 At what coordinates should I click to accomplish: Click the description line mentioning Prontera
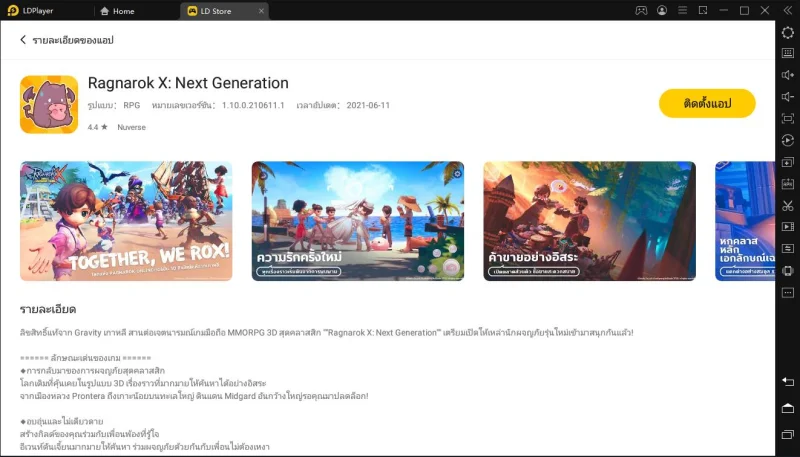(194, 396)
